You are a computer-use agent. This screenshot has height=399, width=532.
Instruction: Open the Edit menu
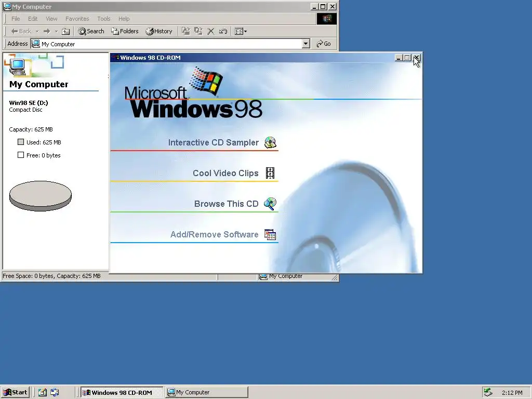pos(33,19)
